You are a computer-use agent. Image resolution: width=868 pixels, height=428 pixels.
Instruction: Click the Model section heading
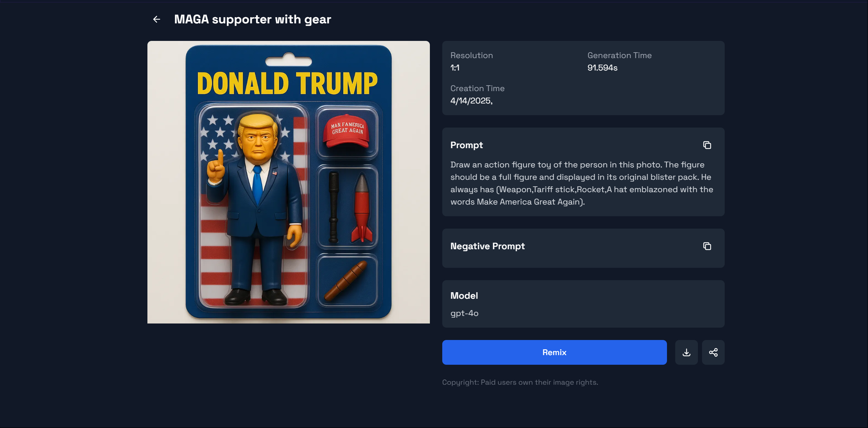[x=464, y=296]
